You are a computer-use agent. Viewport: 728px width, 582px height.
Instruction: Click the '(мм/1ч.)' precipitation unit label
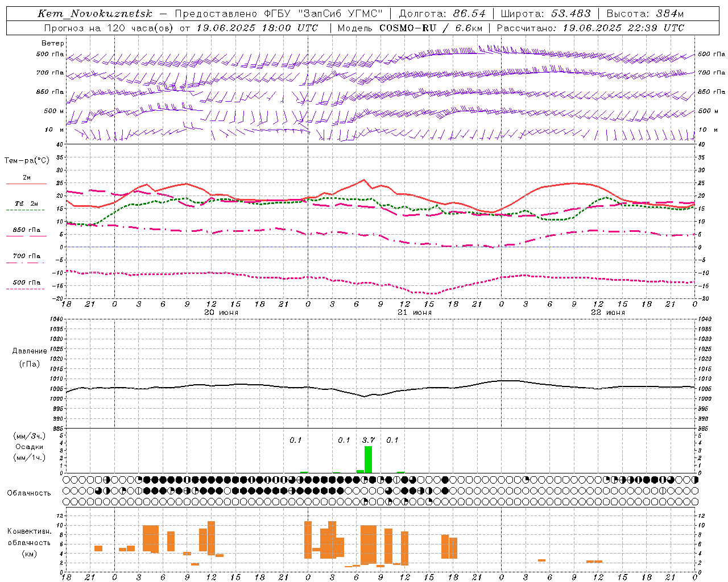click(x=29, y=458)
